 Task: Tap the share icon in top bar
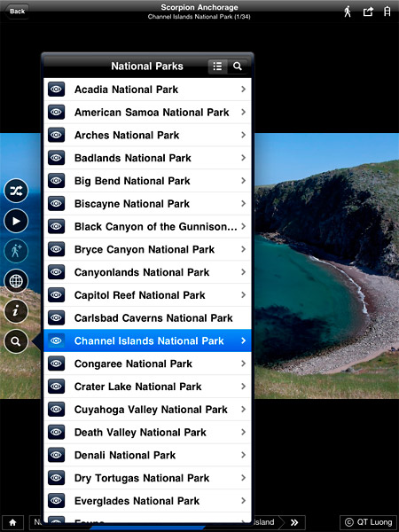pyautogui.click(x=368, y=12)
